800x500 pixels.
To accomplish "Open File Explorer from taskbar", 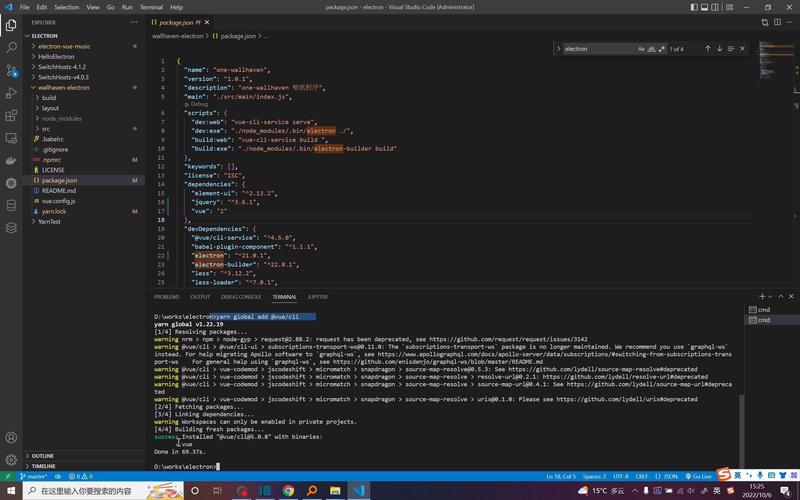I will [335, 490].
